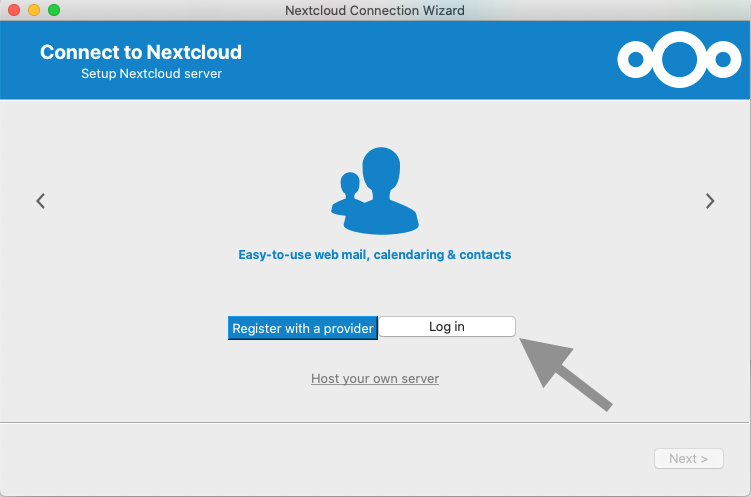The image size is (751, 497).
Task: Click the disabled Next > button
Action: pos(689,459)
